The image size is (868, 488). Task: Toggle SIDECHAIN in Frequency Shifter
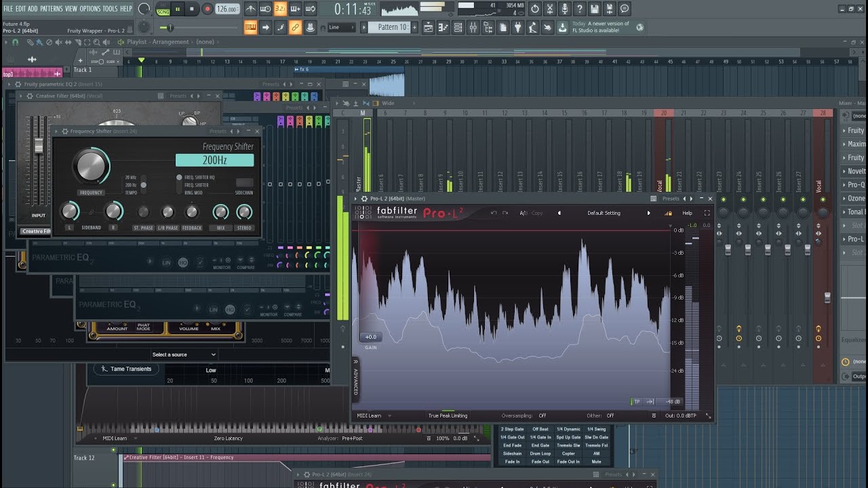coord(244,183)
